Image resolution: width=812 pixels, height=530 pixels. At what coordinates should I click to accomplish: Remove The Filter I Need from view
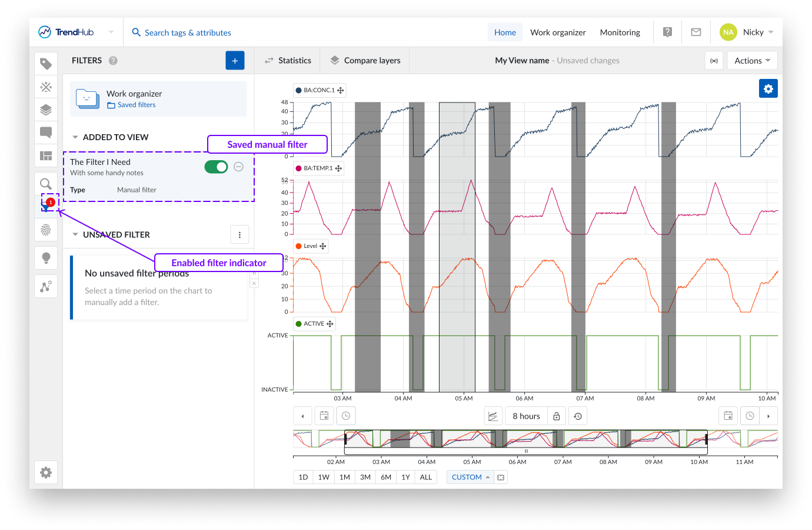(239, 167)
